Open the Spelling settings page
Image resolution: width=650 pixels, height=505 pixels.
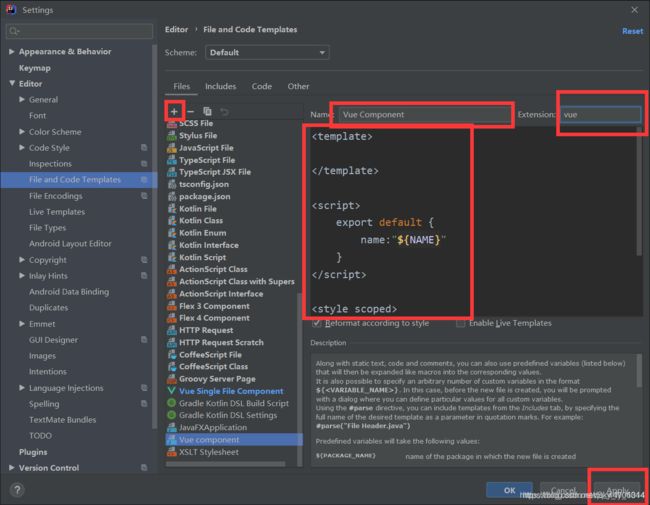point(44,404)
